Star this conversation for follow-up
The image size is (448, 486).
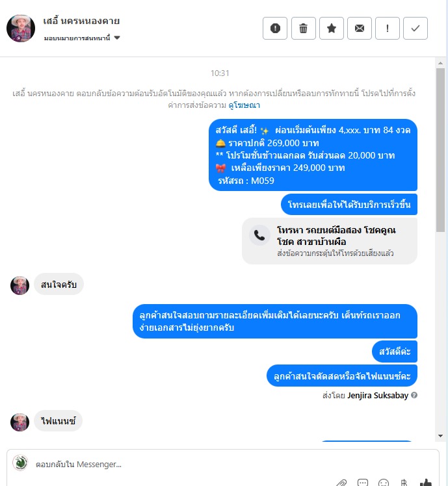pyautogui.click(x=332, y=28)
